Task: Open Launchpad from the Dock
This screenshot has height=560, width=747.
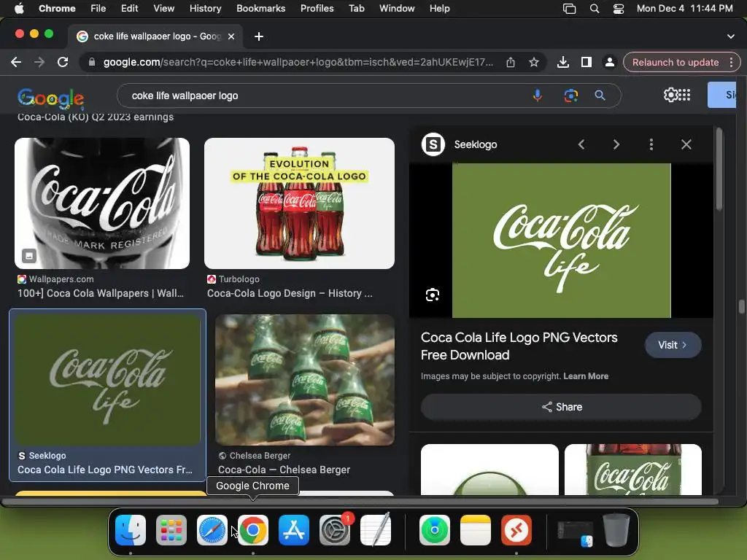Action: pos(171,530)
